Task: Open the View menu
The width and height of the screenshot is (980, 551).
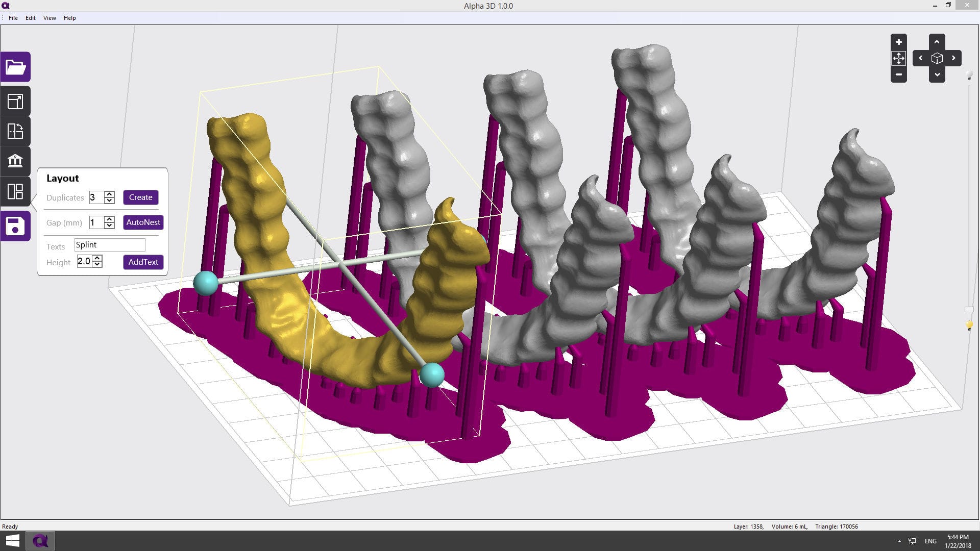Action: 49,17
